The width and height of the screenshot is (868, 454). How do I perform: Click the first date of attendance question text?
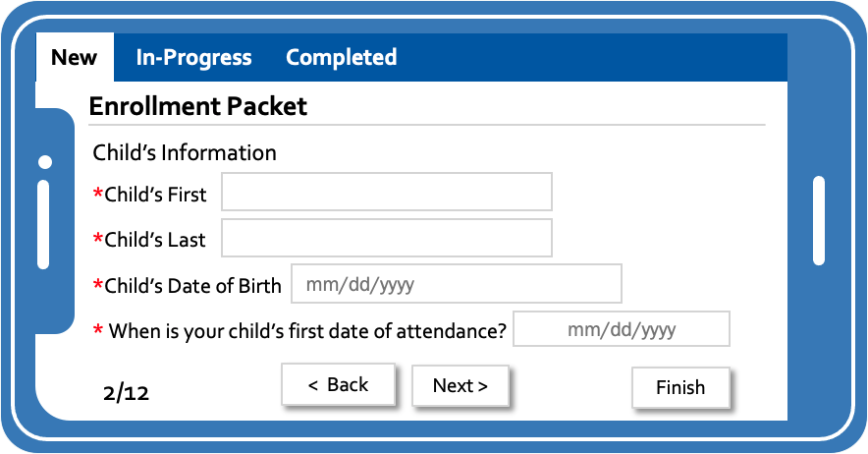pos(306,331)
